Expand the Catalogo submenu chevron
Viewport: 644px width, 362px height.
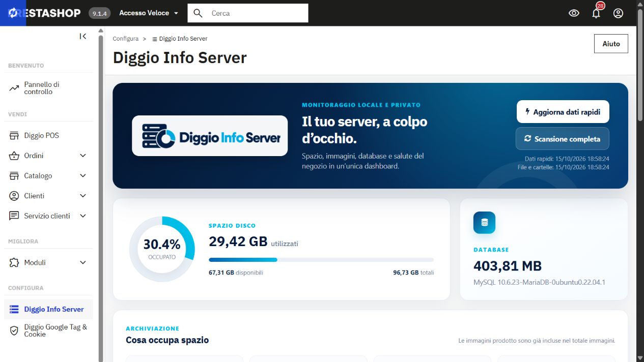click(83, 176)
